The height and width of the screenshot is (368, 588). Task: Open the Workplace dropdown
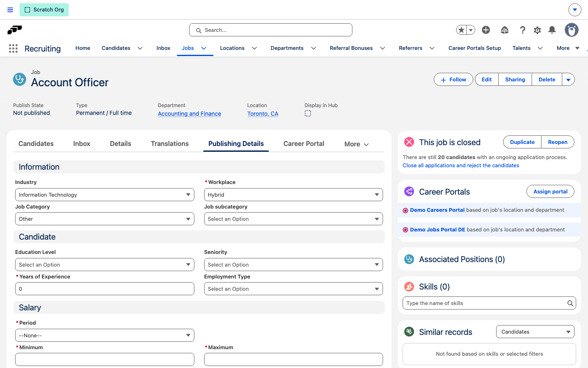pyautogui.click(x=294, y=195)
